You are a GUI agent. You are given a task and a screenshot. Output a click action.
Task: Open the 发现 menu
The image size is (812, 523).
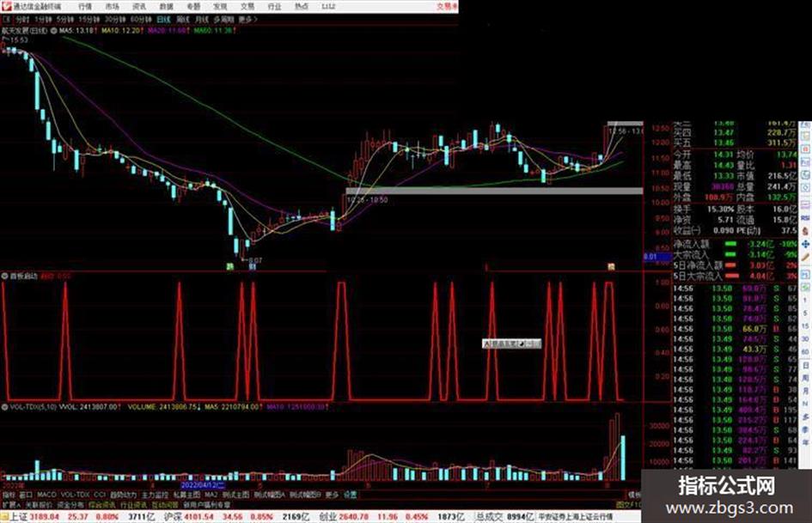click(220, 7)
